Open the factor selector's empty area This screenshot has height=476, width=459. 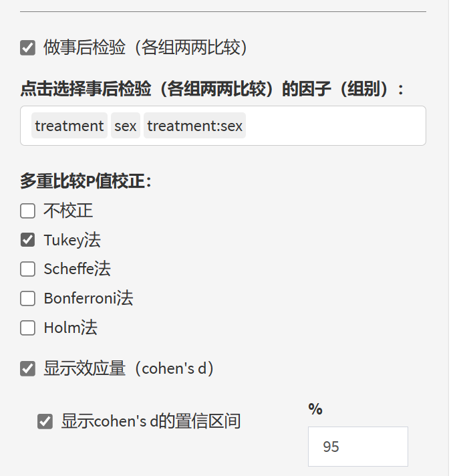pos(334,126)
